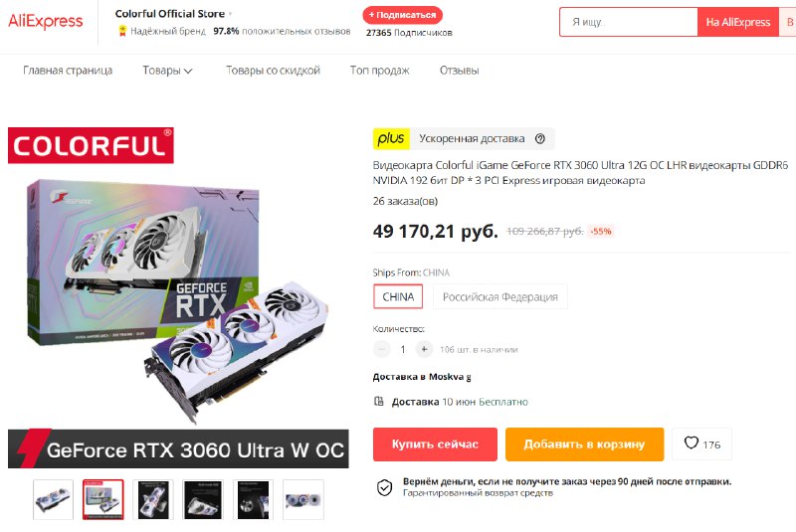Click the heart wishlist icon

click(x=691, y=443)
